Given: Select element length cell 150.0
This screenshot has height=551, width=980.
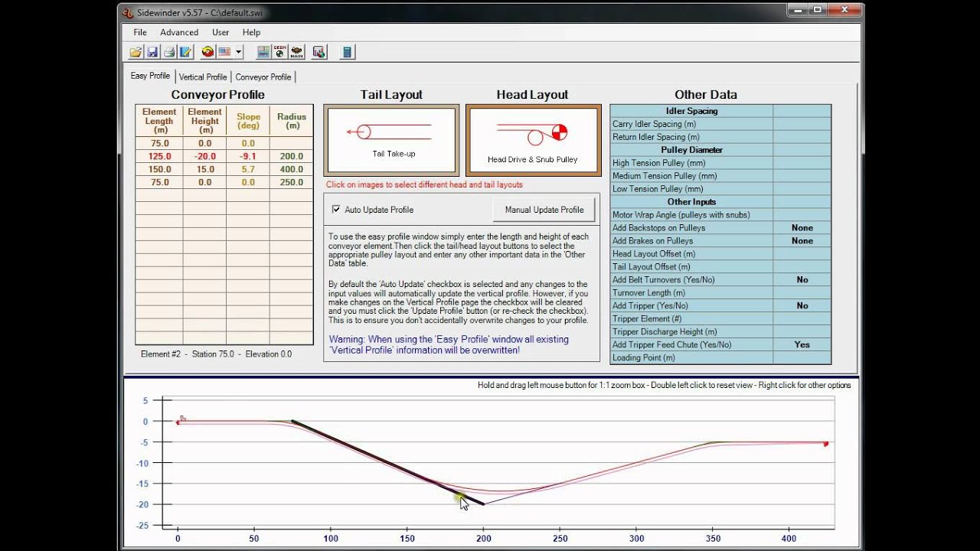Looking at the screenshot, I should (159, 169).
